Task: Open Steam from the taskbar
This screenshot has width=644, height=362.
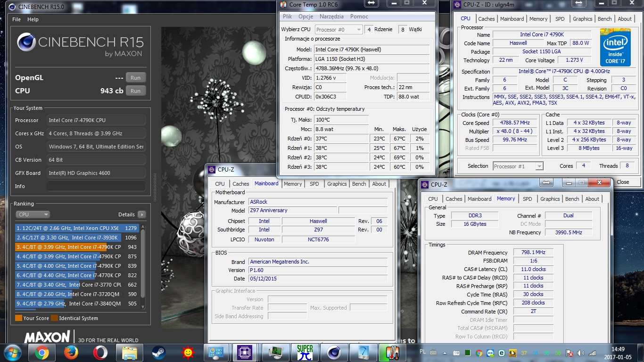Action: (x=158, y=353)
